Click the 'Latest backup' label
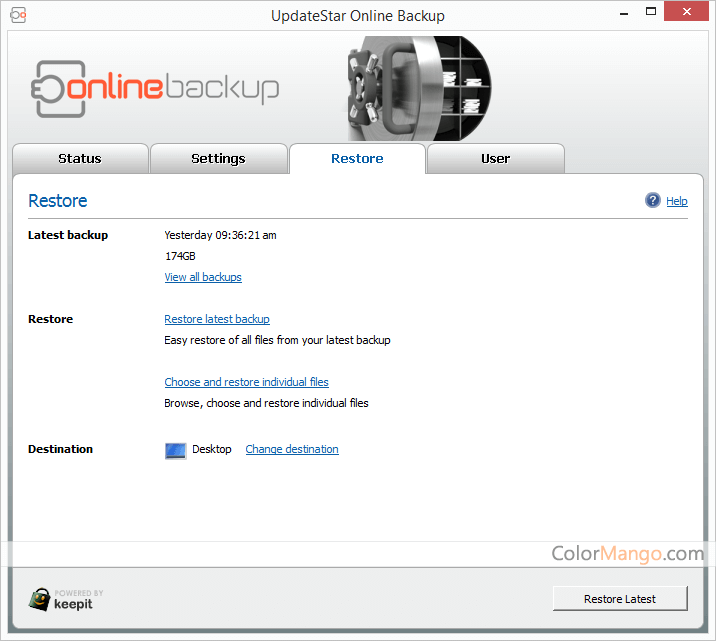This screenshot has height=641, width=716. (68, 235)
